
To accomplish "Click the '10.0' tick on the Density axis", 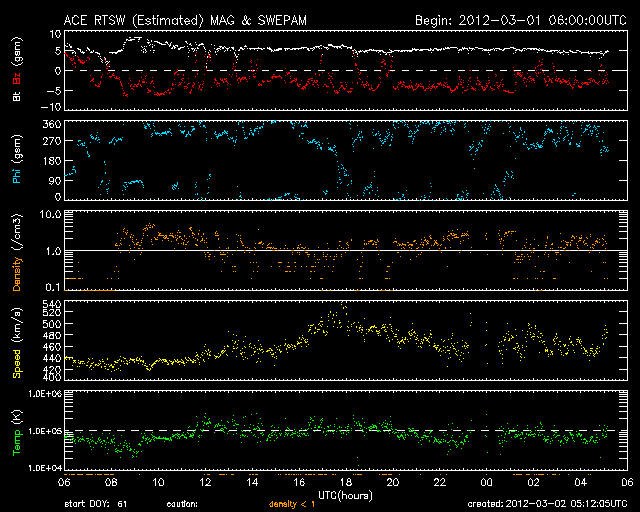I will click(50, 214).
